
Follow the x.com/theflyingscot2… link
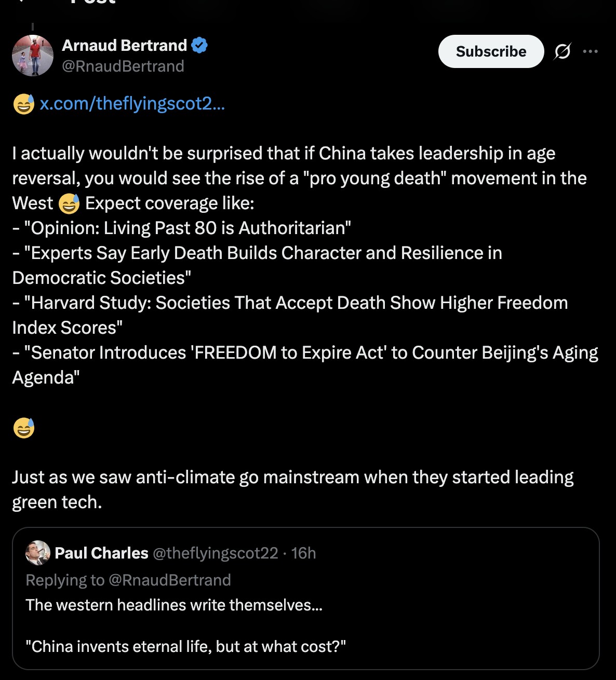click(x=132, y=104)
